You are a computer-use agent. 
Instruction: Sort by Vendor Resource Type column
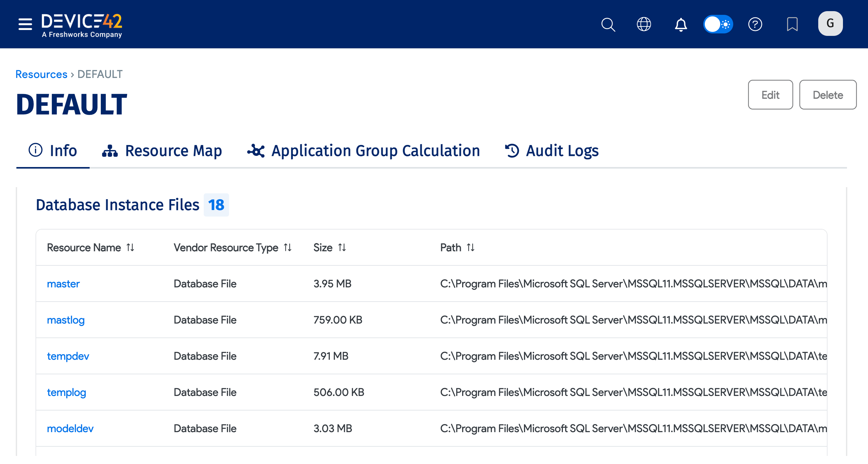click(288, 247)
